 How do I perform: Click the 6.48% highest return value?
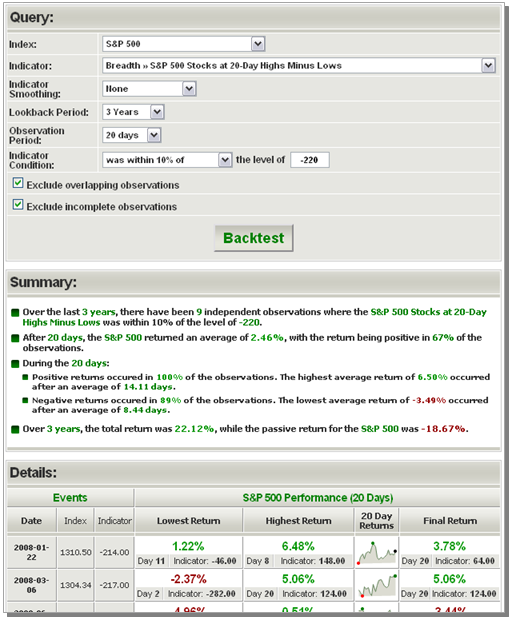coord(298,546)
